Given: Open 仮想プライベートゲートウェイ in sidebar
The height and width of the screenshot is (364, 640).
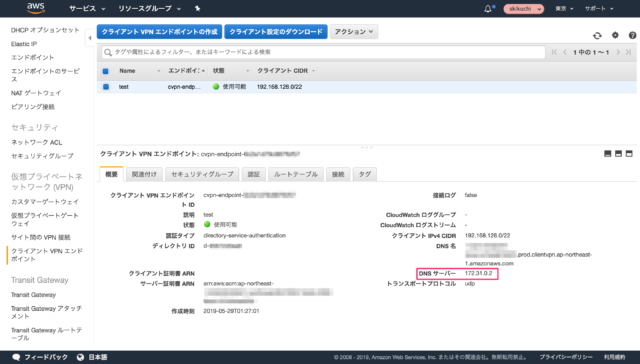Looking at the screenshot, I should 44,220.
